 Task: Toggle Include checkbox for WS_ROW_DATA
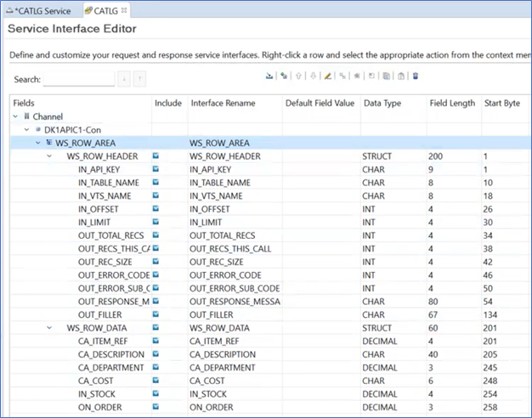pyautogui.click(x=156, y=328)
